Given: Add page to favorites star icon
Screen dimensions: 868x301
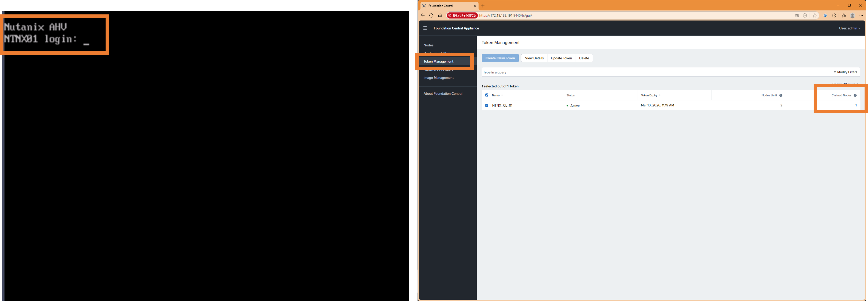Looking at the screenshot, I should tap(814, 16).
